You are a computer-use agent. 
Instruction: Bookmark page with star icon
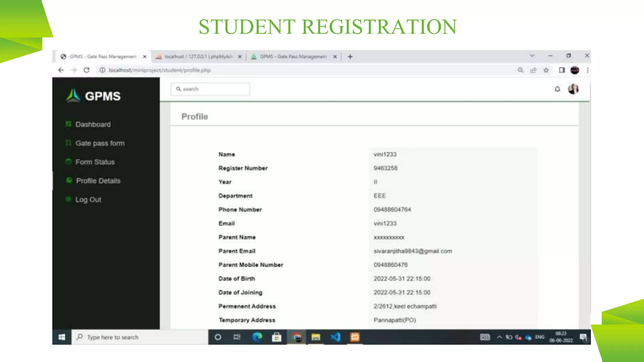pyautogui.click(x=546, y=70)
